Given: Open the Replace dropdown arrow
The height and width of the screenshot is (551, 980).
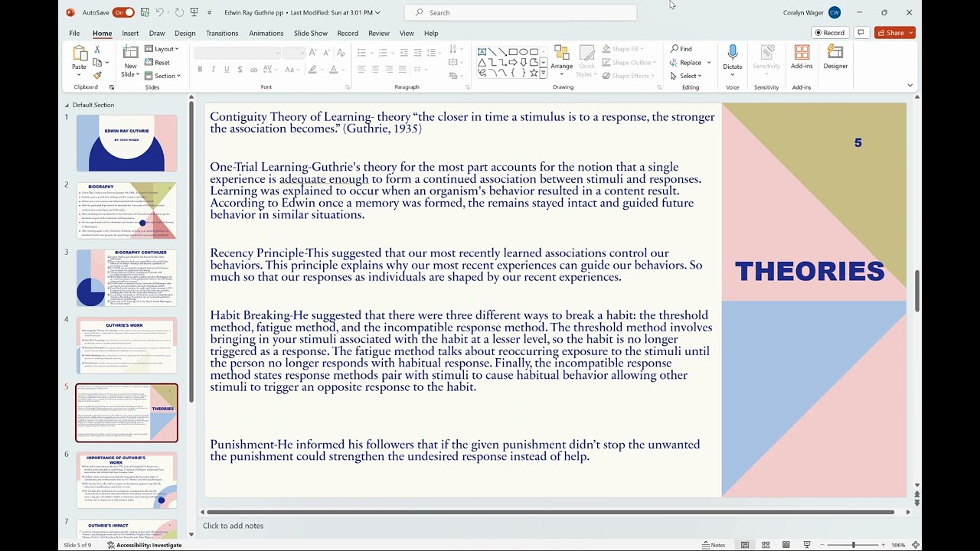Looking at the screenshot, I should [x=709, y=63].
